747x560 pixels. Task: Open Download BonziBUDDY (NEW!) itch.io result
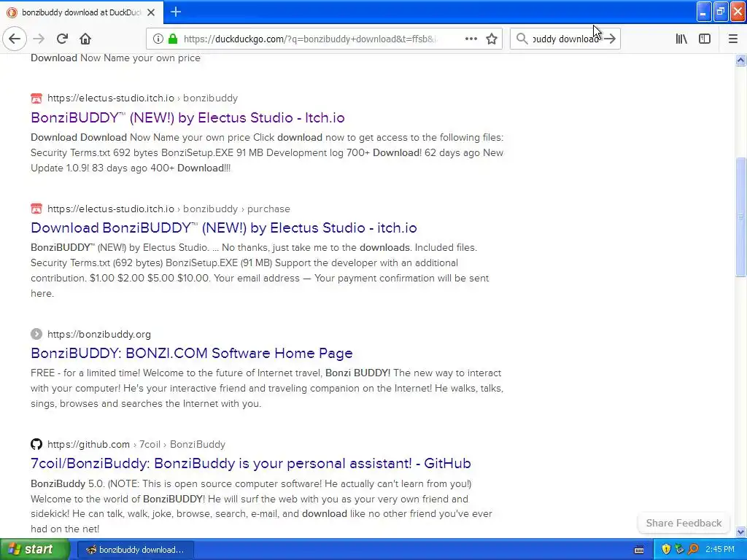pos(224,227)
